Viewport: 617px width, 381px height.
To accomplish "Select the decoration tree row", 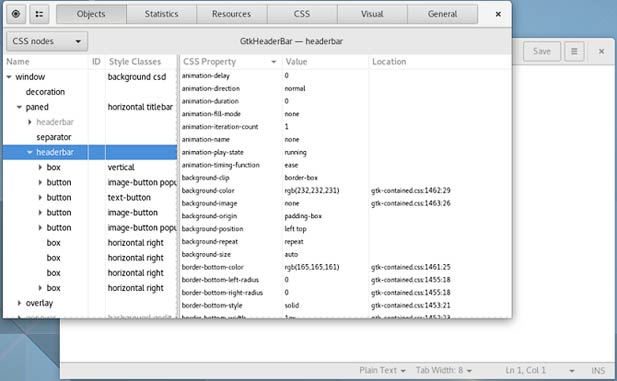I will coord(90,92).
